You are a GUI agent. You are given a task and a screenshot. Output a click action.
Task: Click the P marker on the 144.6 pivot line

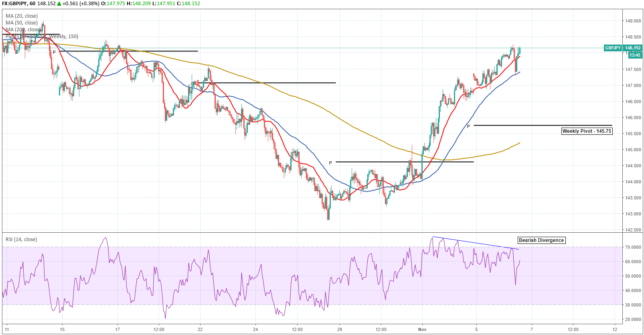330,163
